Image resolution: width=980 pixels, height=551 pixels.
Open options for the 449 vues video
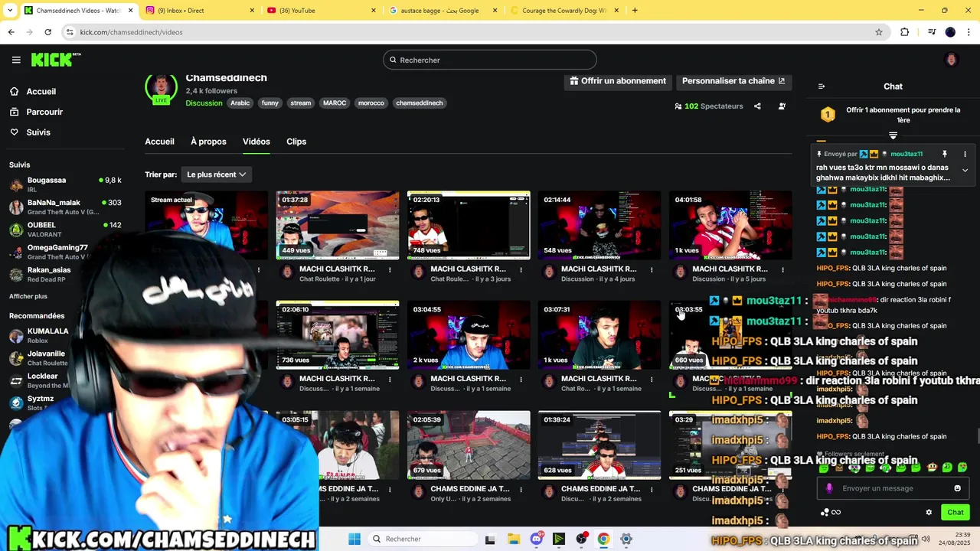[390, 269]
